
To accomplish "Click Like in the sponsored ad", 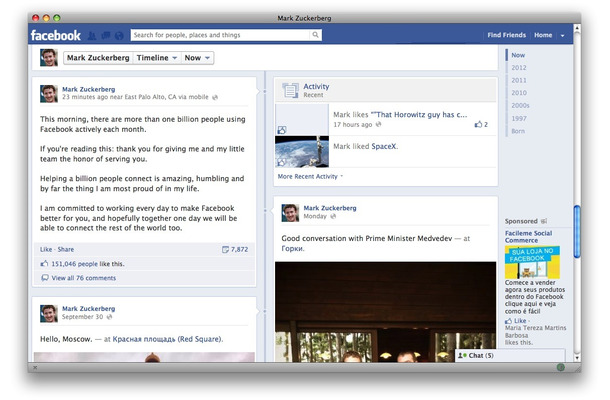I will (x=520, y=321).
